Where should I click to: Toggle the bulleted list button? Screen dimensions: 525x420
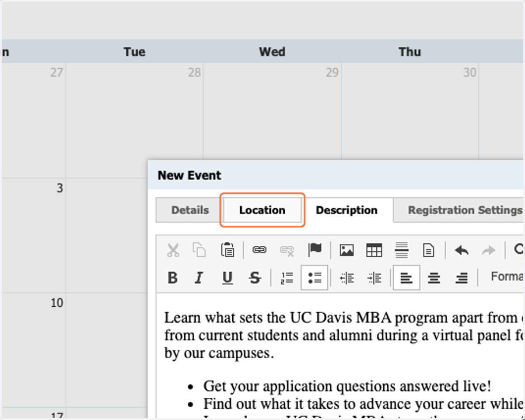[x=315, y=278]
